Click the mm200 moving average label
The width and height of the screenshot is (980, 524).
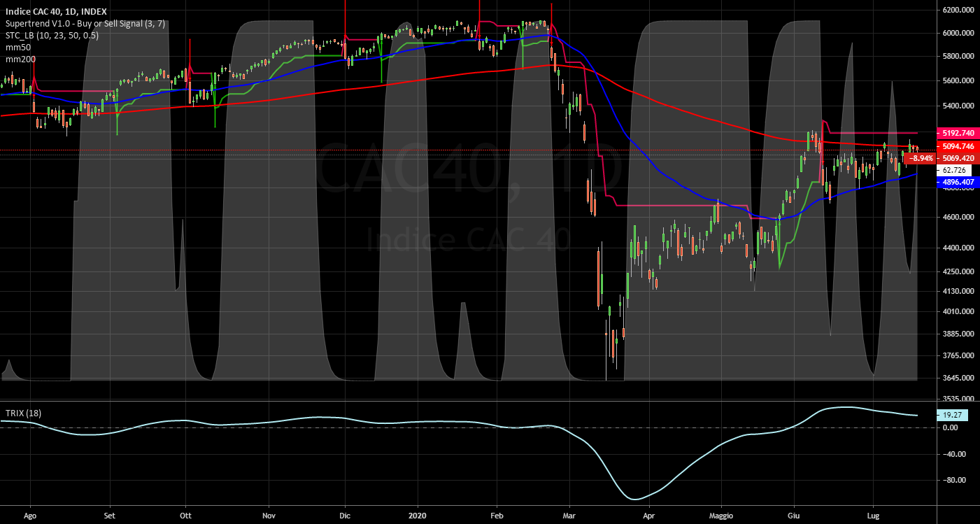(20, 59)
